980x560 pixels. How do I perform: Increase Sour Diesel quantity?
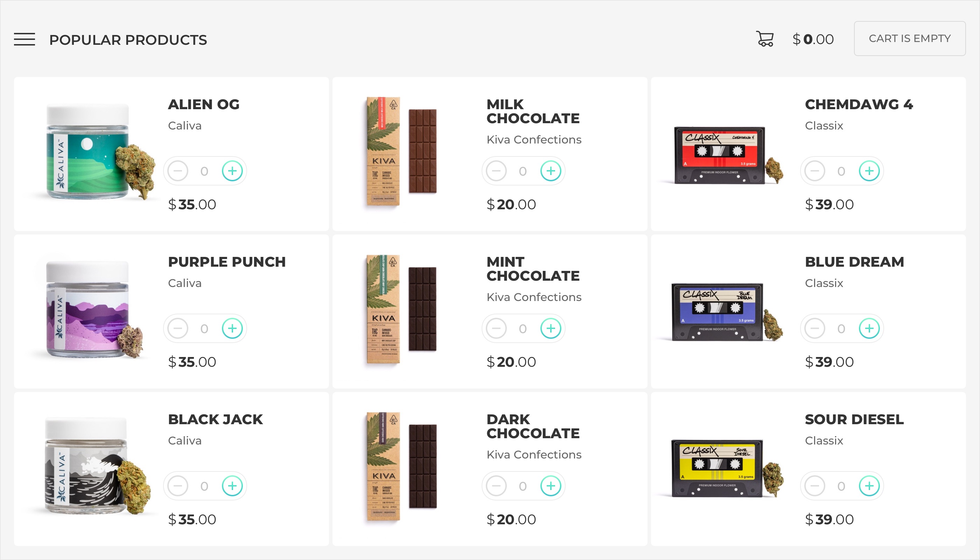869,486
